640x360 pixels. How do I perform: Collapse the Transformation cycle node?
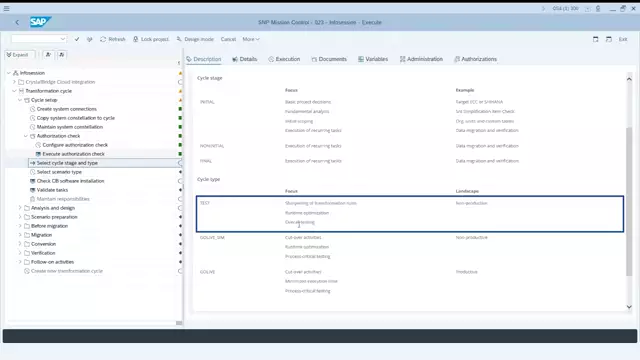tap(14, 91)
